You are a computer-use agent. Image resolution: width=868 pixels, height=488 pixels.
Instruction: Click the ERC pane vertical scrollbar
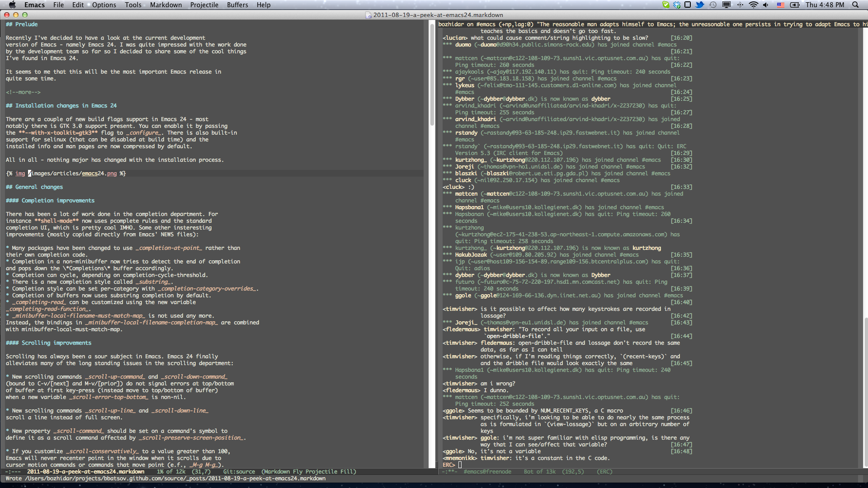point(866,244)
